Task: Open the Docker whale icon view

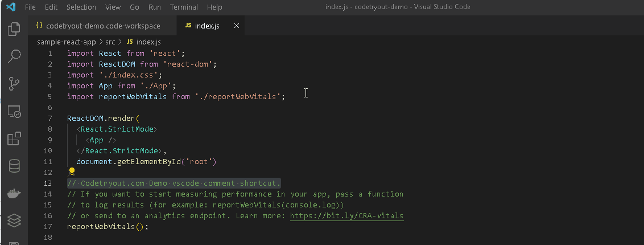Action: (14, 194)
